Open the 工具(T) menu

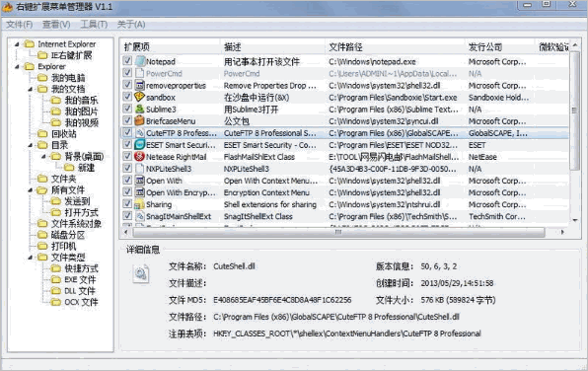94,25
